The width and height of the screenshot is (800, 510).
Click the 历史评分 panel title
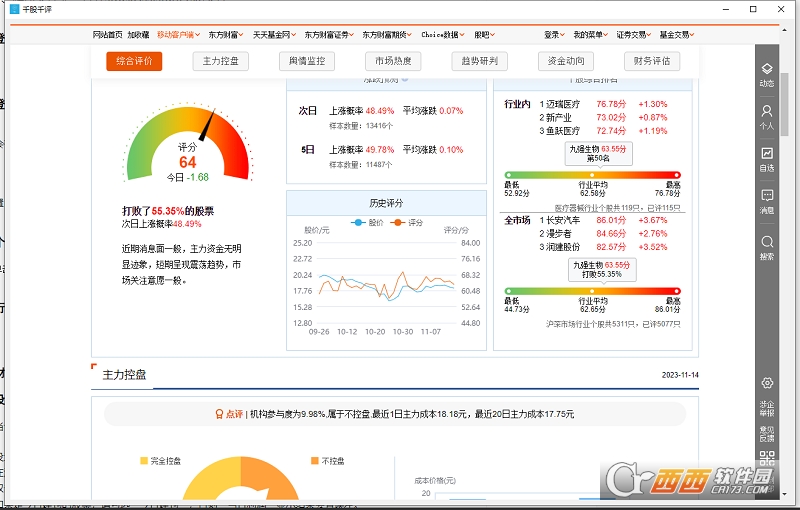click(x=386, y=203)
